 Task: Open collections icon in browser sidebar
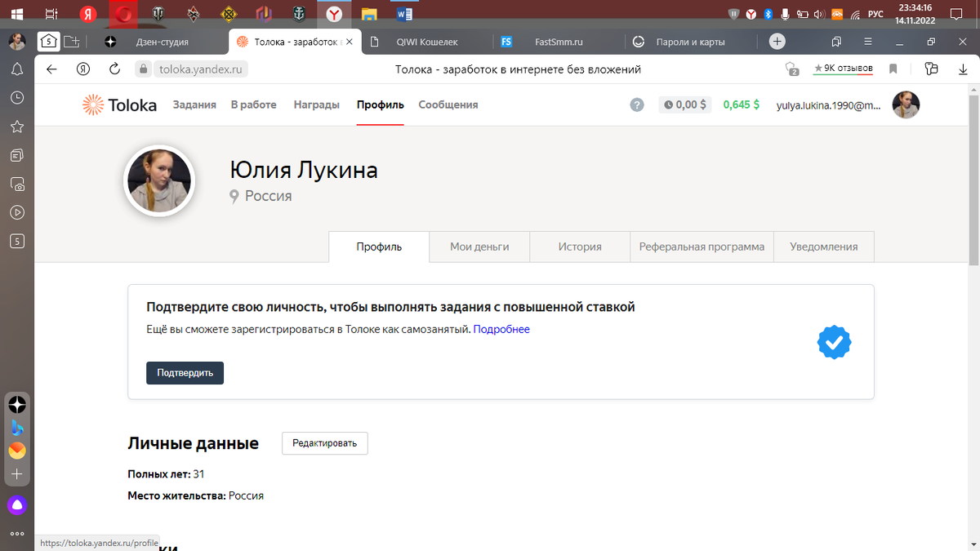pos(17,154)
